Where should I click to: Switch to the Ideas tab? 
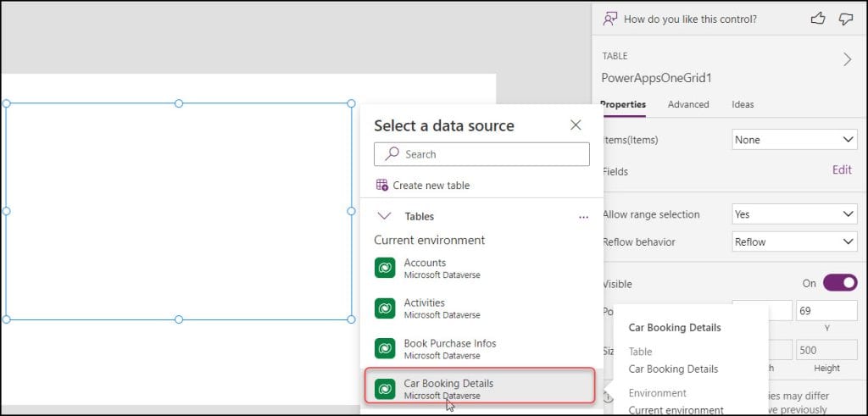[743, 104]
